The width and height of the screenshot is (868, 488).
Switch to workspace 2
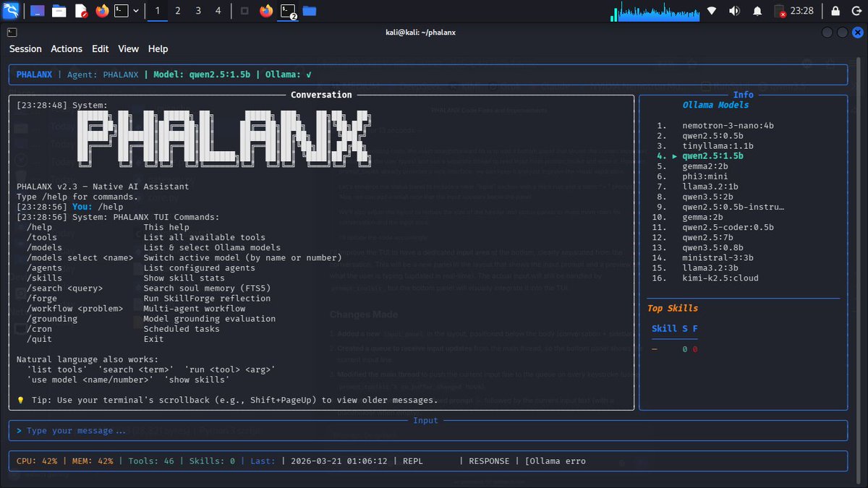(x=178, y=11)
